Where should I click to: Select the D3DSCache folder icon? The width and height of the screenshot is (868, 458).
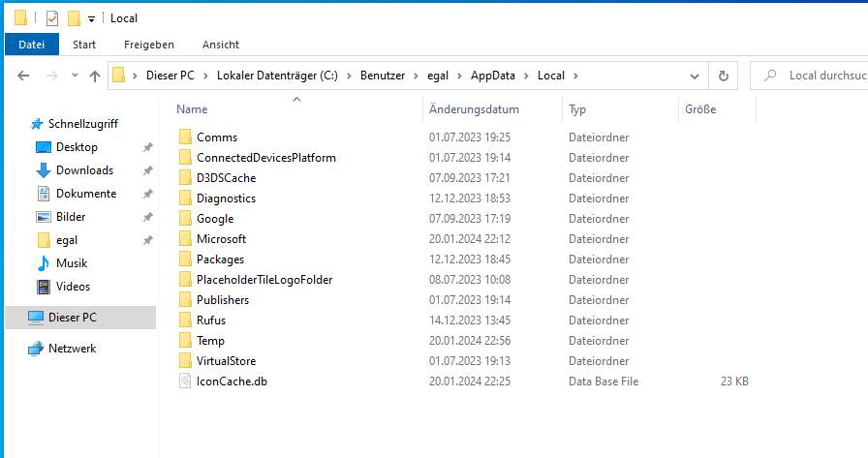tap(185, 178)
